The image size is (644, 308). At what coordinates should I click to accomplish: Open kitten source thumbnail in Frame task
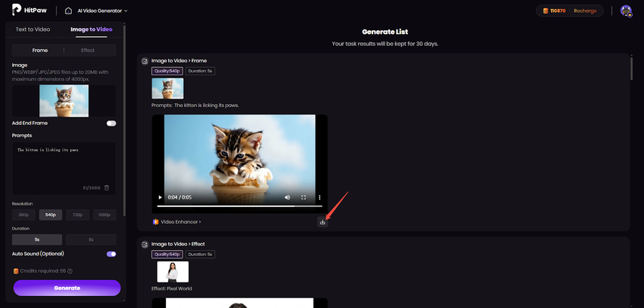click(x=167, y=88)
